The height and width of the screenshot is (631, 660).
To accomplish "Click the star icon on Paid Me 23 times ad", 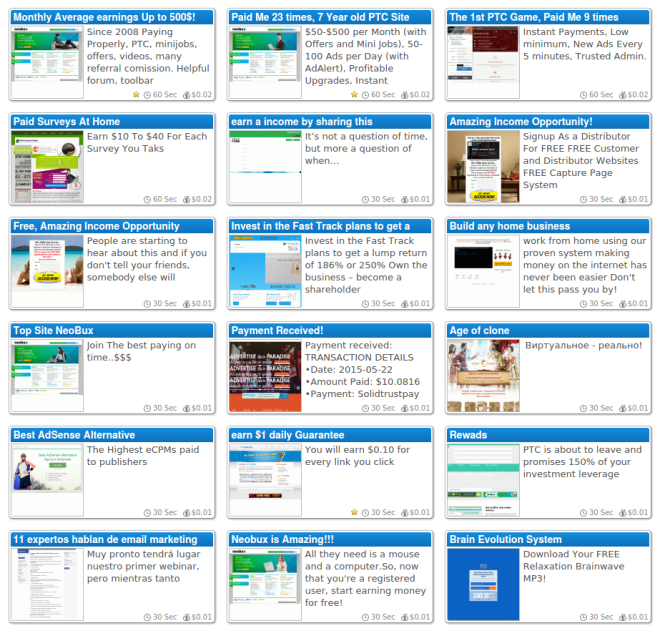I will pos(354,94).
